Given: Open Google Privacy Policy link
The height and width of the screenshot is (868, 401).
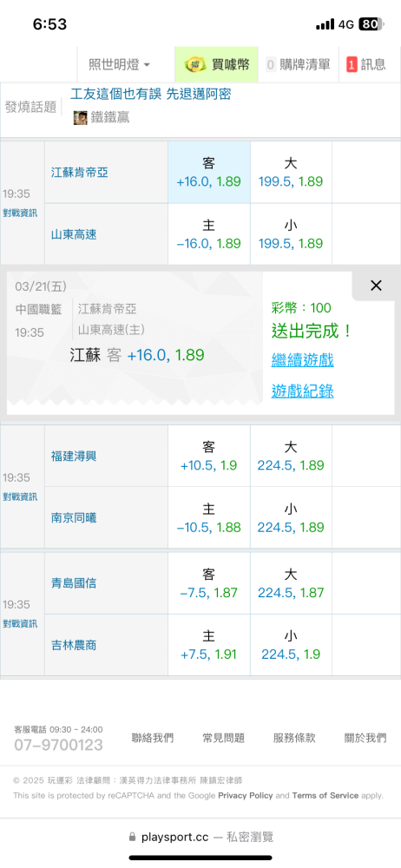Looking at the screenshot, I should [246, 795].
